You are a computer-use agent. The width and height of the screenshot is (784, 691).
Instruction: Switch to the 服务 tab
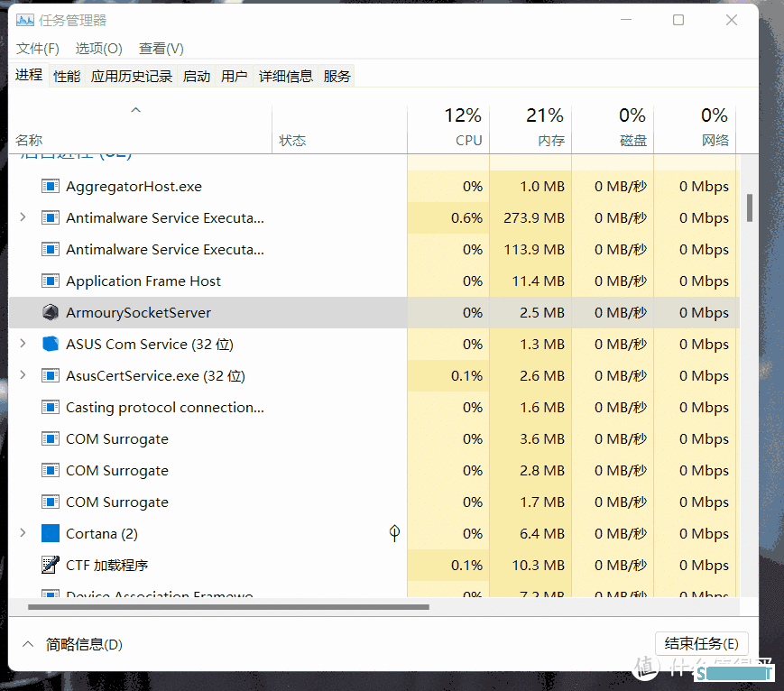click(337, 76)
